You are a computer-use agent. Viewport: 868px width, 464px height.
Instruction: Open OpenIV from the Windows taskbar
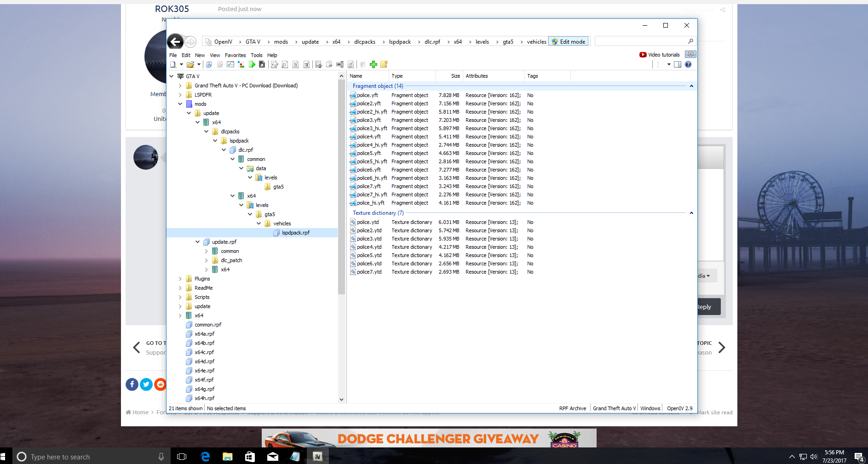pyautogui.click(x=317, y=456)
